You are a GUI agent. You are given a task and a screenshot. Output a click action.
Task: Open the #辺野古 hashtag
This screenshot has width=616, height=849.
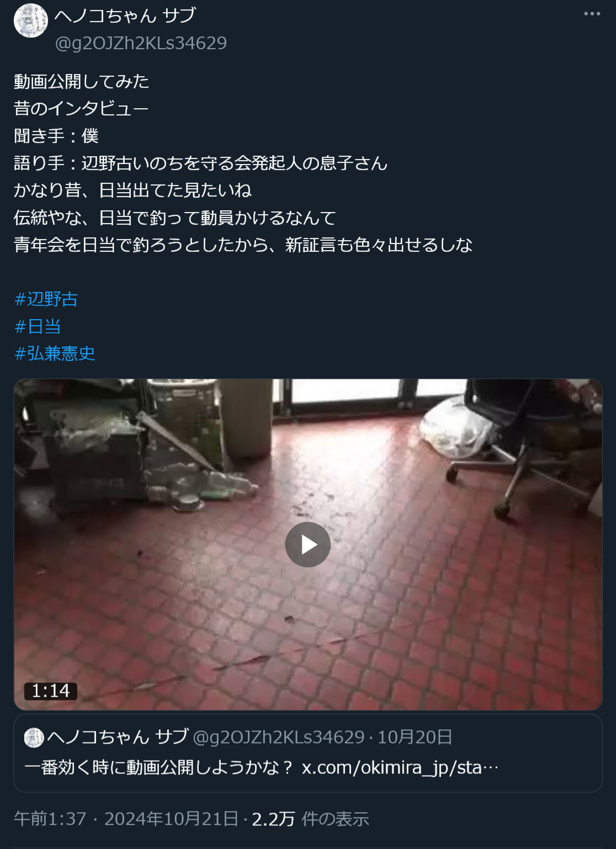[46, 299]
